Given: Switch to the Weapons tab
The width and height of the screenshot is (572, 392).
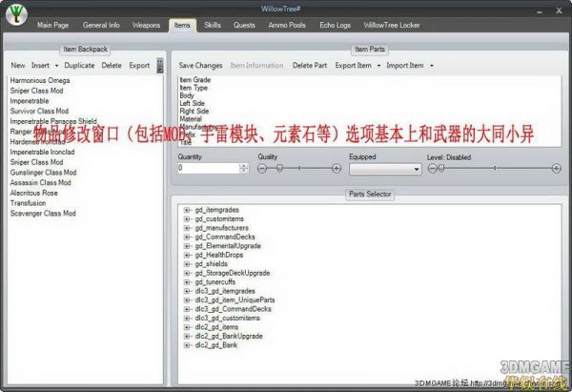Looking at the screenshot, I should coord(146,24).
